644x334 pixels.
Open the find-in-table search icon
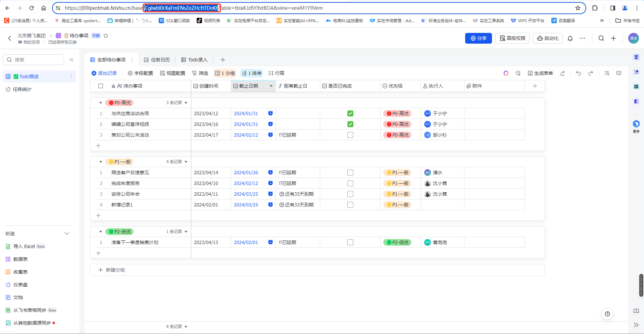click(x=607, y=73)
